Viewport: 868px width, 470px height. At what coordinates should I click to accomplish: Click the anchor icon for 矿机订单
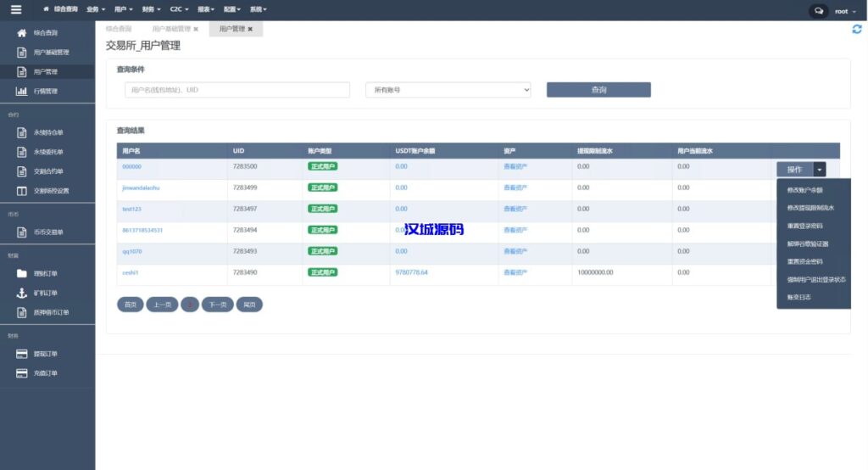[22, 293]
